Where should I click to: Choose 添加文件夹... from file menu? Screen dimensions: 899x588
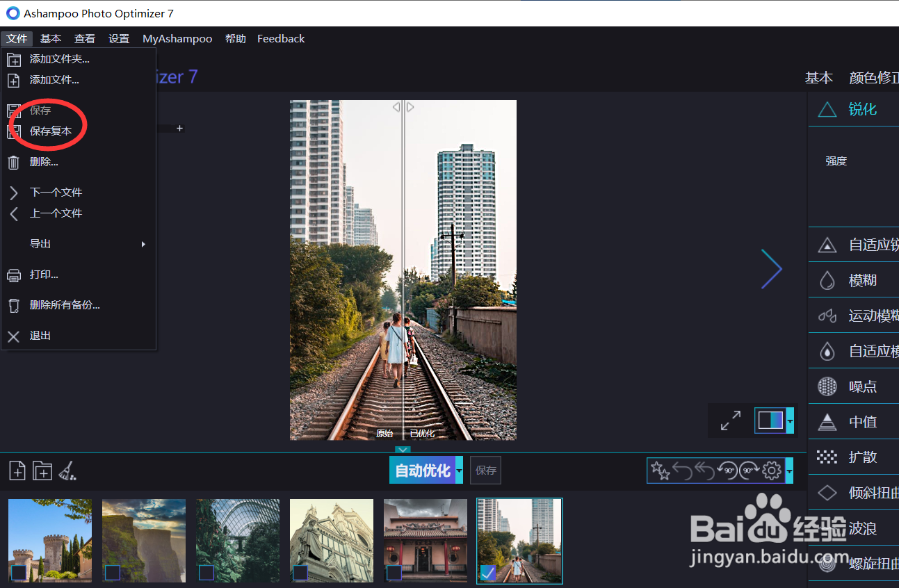click(x=79, y=59)
